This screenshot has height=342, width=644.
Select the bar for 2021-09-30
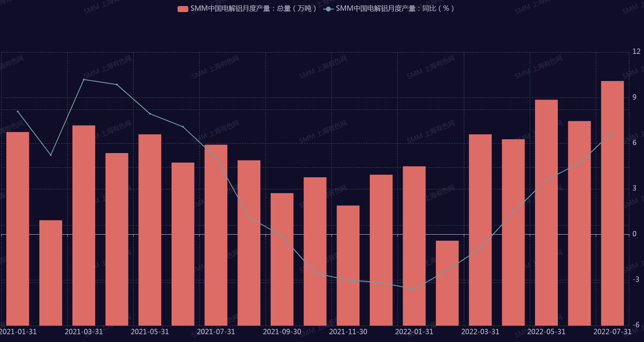[x=282, y=259]
